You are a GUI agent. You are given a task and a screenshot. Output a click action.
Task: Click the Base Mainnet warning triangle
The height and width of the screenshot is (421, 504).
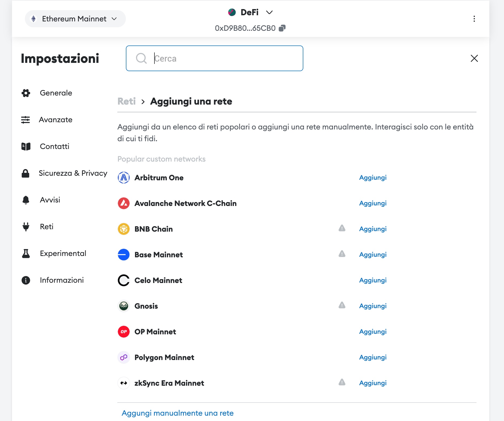[342, 254]
